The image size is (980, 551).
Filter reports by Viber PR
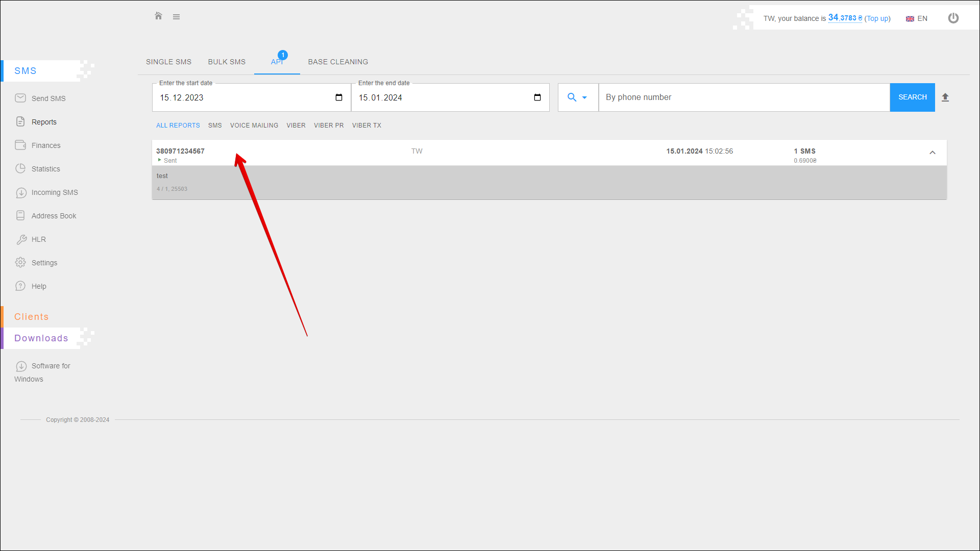[329, 126]
